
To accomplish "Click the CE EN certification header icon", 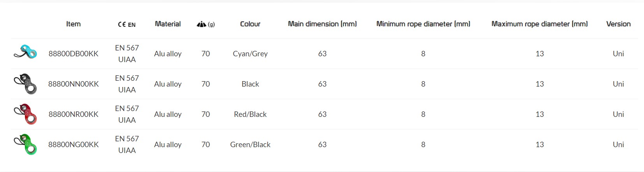I will [127, 24].
